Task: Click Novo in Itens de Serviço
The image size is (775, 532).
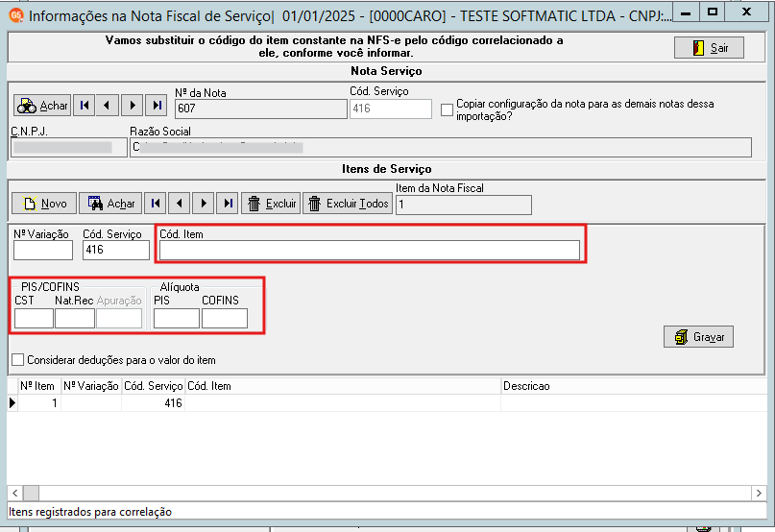Action: point(44,204)
